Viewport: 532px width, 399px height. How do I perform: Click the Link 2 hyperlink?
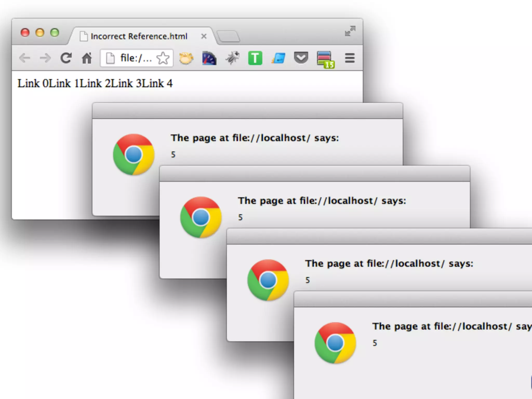(95, 83)
